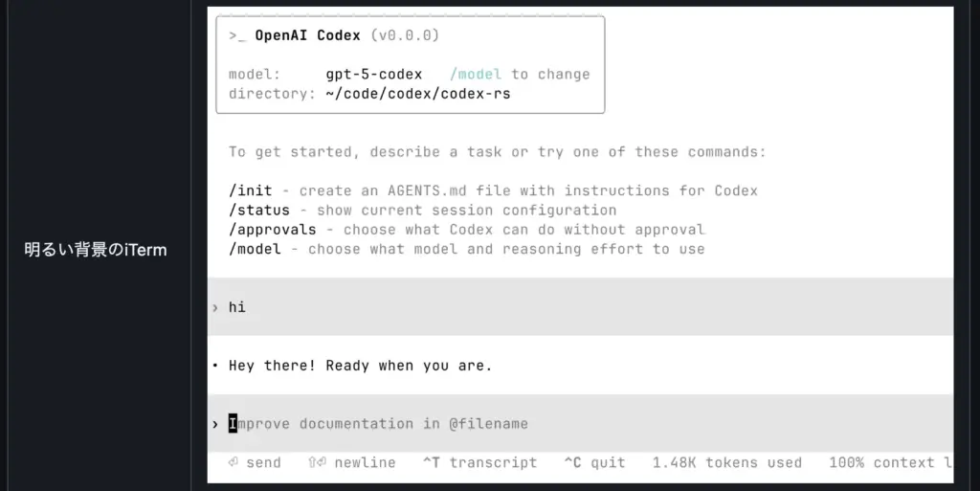Click the chevron beside the input prompt

click(x=215, y=423)
